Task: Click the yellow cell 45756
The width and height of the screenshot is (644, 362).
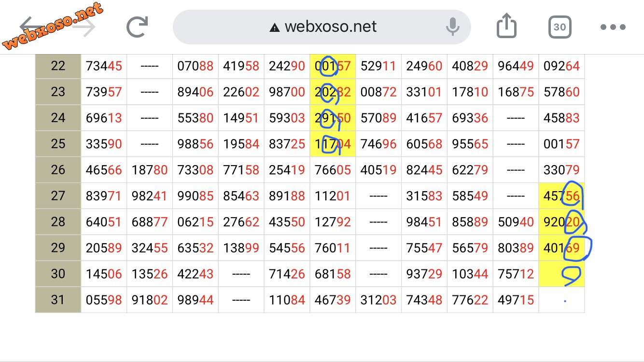Action: point(561,196)
